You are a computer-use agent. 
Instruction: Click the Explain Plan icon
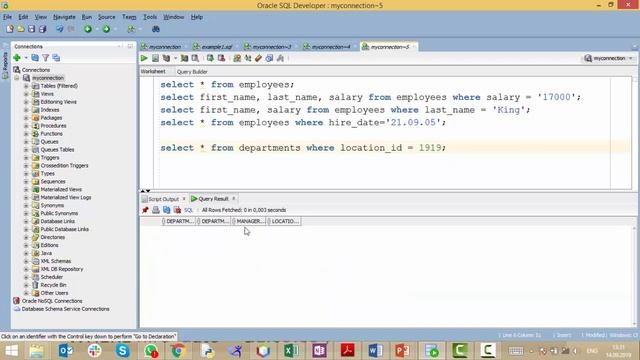tap(166, 58)
